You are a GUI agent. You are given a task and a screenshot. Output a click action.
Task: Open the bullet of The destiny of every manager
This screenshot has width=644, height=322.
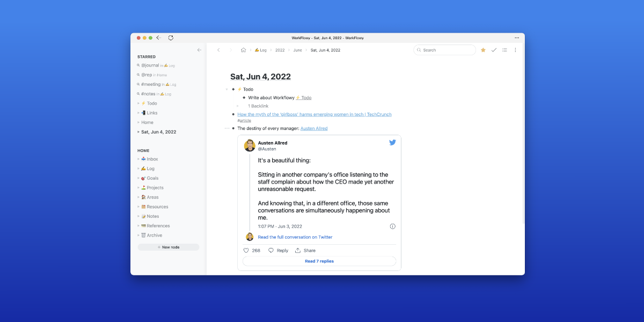click(x=233, y=128)
